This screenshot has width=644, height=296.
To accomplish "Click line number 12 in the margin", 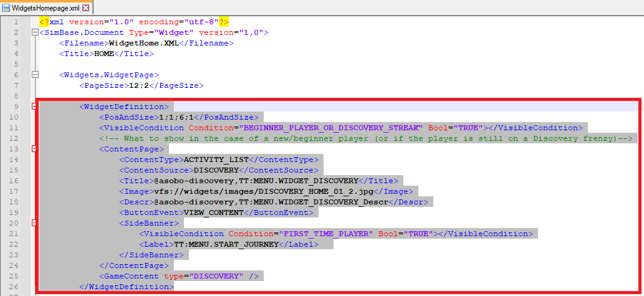I will (x=14, y=138).
